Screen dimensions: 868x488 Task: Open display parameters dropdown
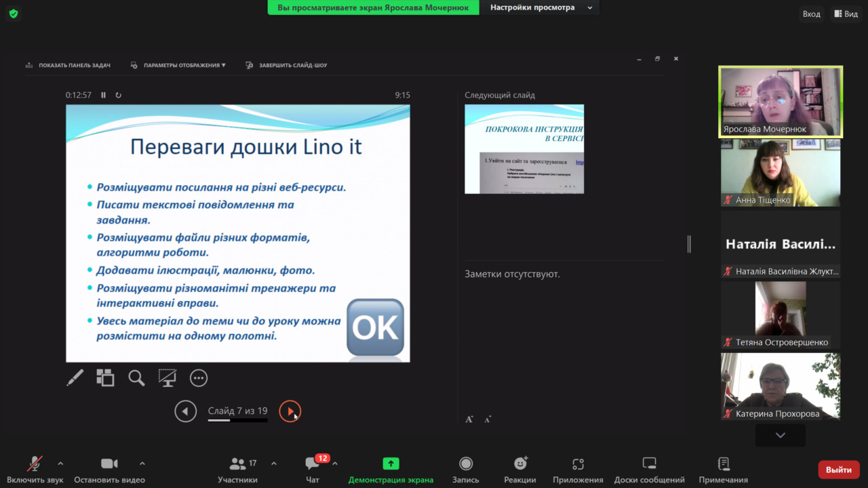(178, 65)
